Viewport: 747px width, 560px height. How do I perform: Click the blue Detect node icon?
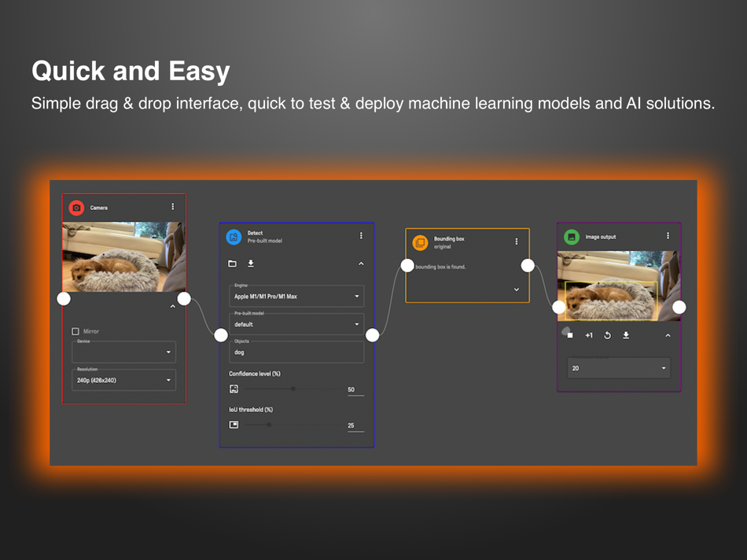[234, 237]
